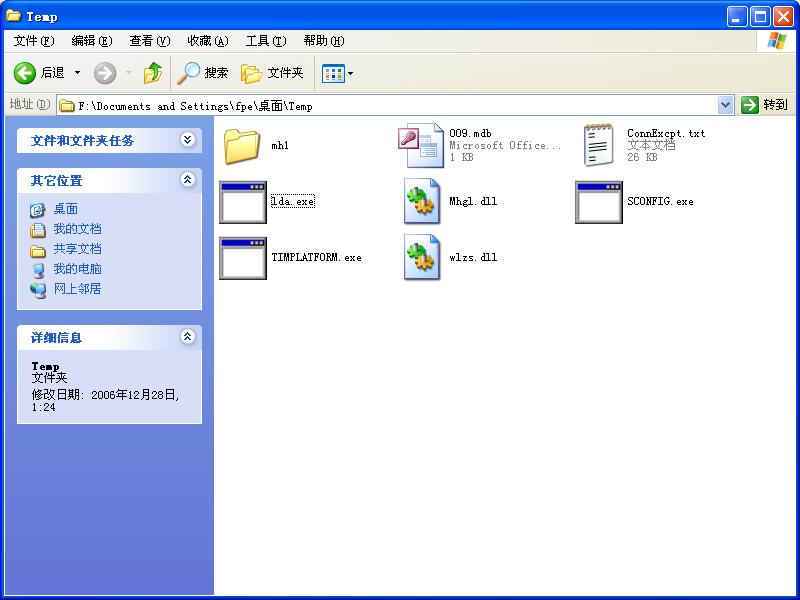800x600 pixels.
Task: Click the 搜索 search magnifier button
Action: pyautogui.click(x=202, y=73)
